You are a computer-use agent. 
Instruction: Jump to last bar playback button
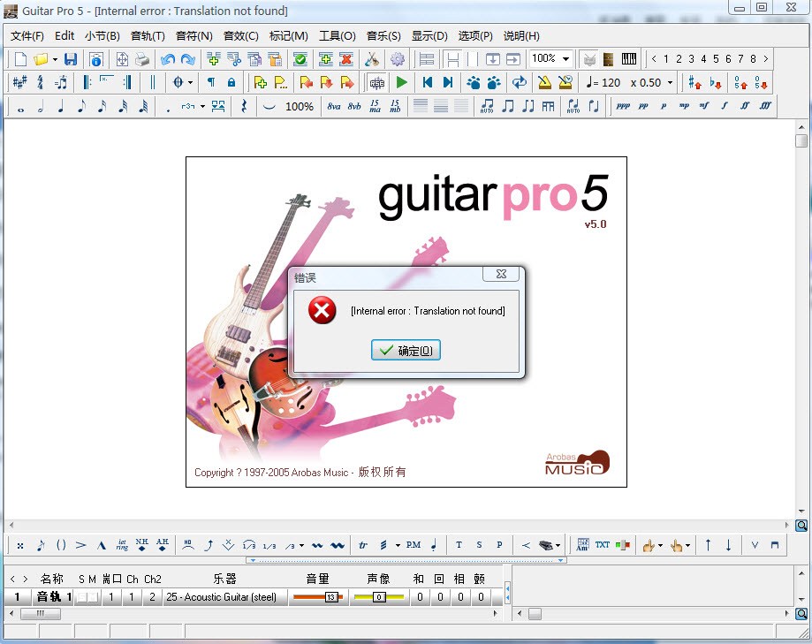[448, 82]
